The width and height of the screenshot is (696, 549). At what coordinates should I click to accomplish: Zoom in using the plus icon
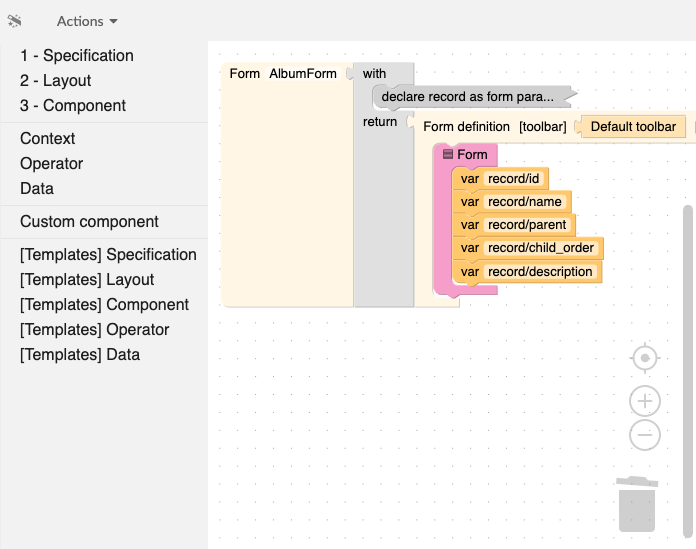pyautogui.click(x=645, y=402)
